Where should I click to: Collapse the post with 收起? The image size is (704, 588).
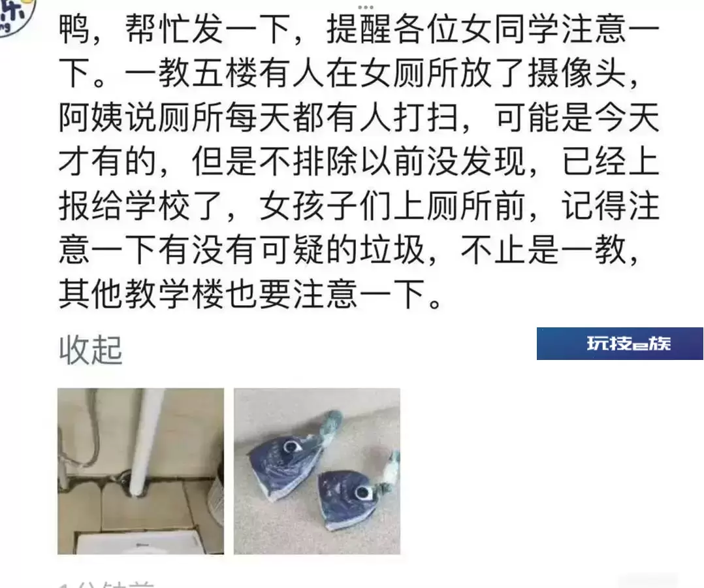[90, 350]
